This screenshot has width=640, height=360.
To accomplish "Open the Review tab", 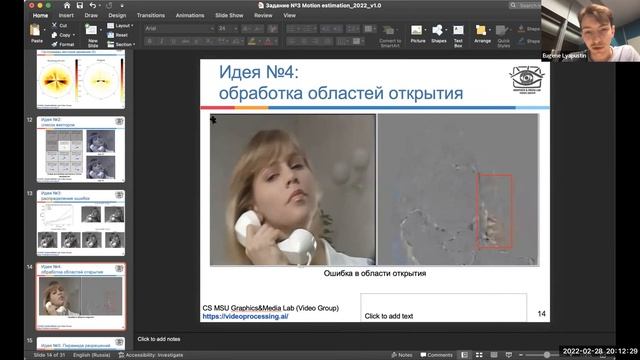I will click(x=263, y=16).
